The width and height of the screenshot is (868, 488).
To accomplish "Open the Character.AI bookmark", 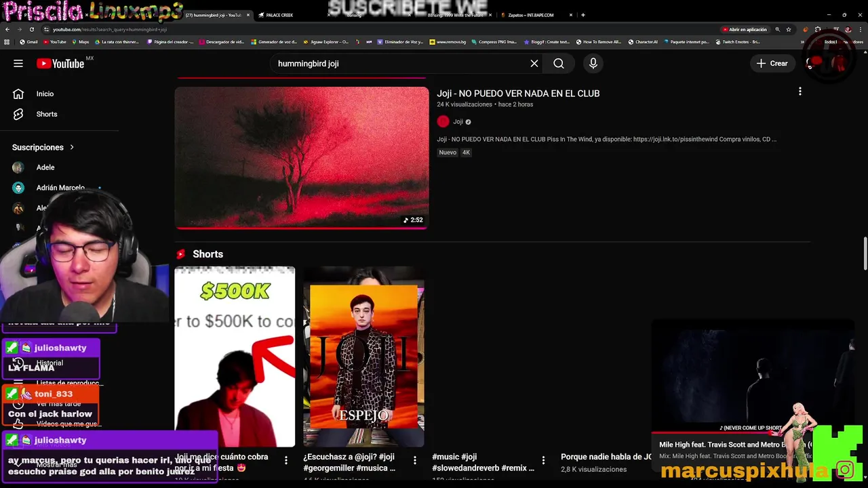I will coord(643,42).
